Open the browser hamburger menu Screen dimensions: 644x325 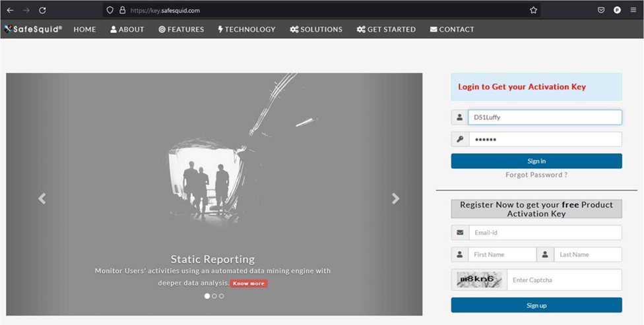coord(633,11)
